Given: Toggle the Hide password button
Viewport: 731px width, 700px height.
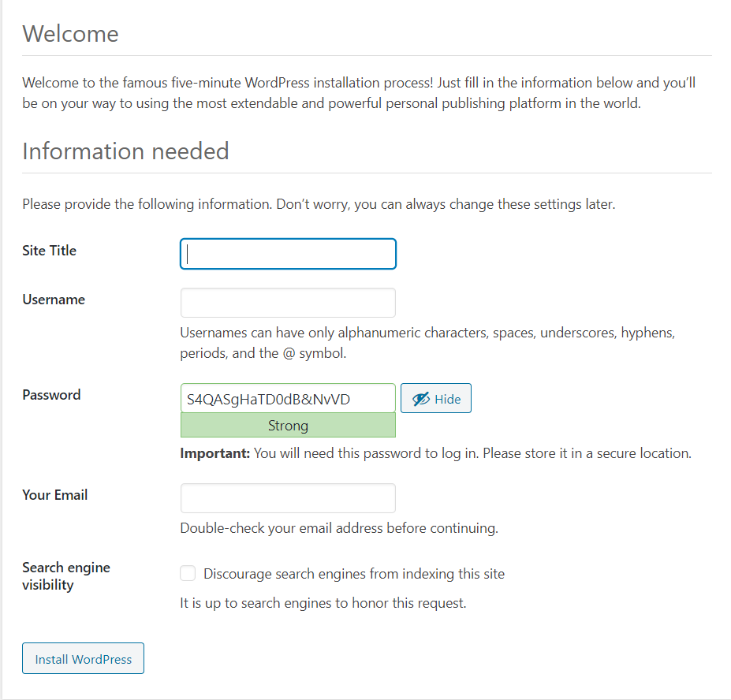Looking at the screenshot, I should [436, 398].
